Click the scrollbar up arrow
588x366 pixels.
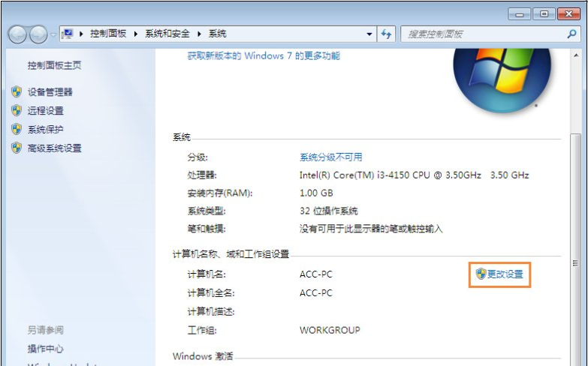[x=576, y=55]
